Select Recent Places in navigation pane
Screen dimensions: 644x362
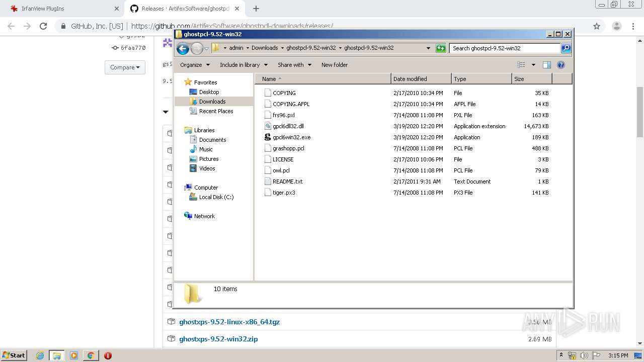pyautogui.click(x=211, y=111)
